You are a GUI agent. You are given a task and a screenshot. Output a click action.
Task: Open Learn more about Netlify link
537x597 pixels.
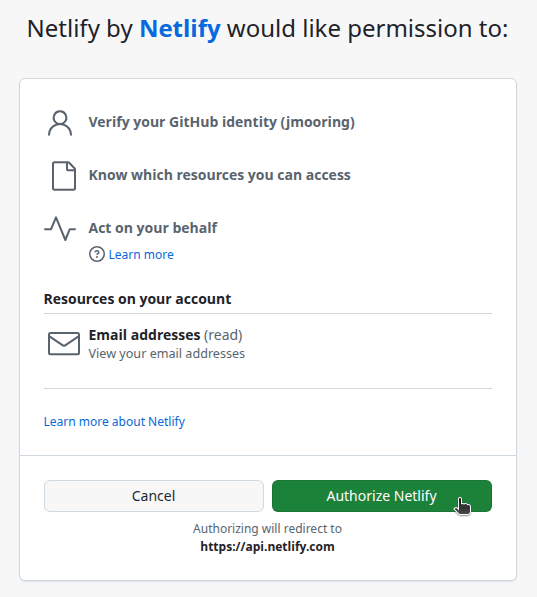point(114,421)
